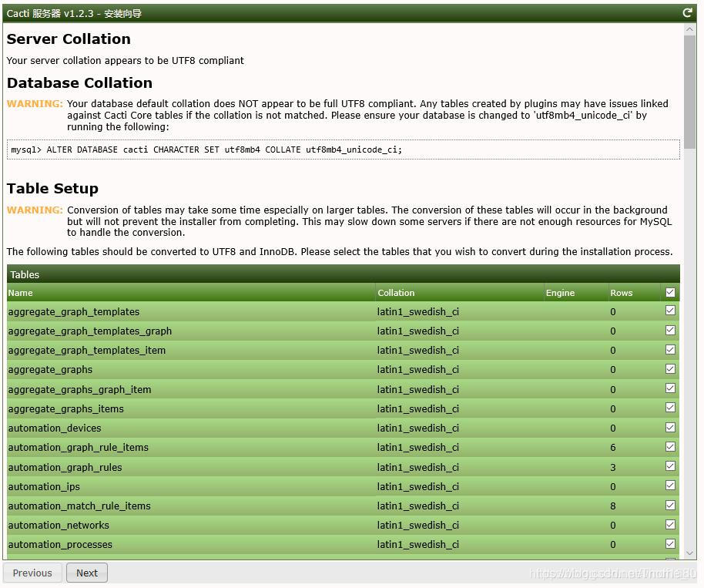Click the scrollbar up arrow

(x=689, y=29)
